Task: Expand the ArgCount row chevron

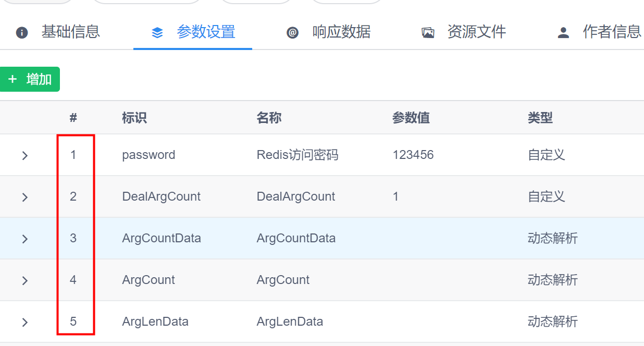Action: (24, 280)
